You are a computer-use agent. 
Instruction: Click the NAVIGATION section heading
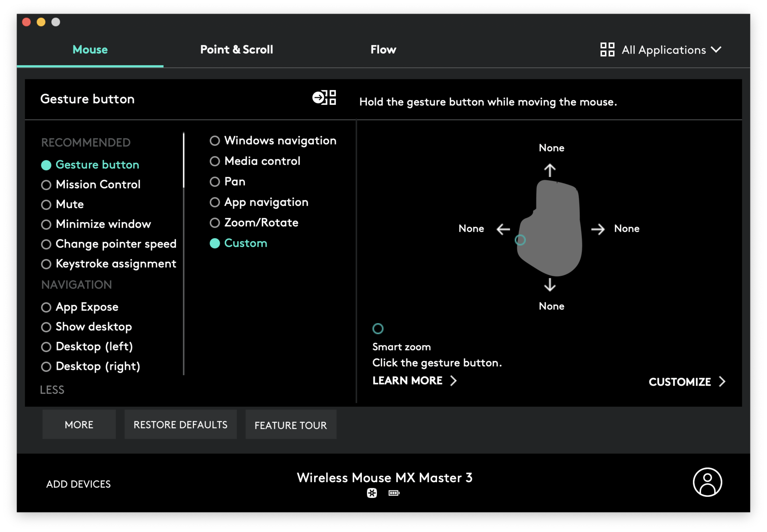(x=77, y=285)
